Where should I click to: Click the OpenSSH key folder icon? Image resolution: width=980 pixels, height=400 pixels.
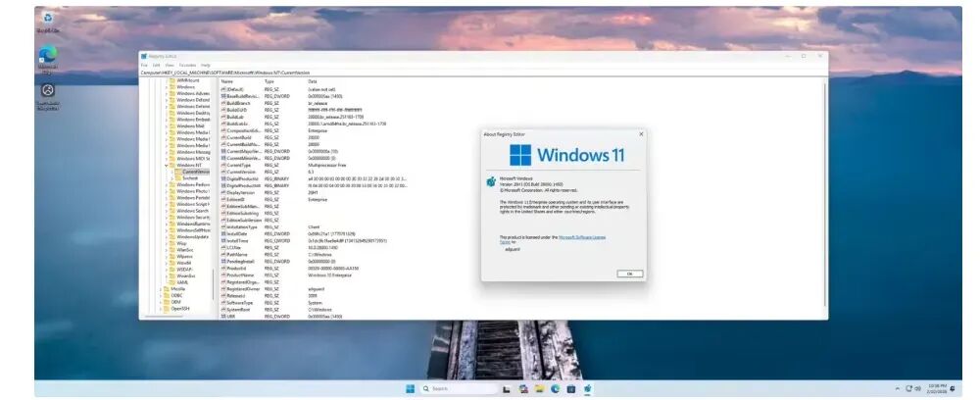click(167, 308)
